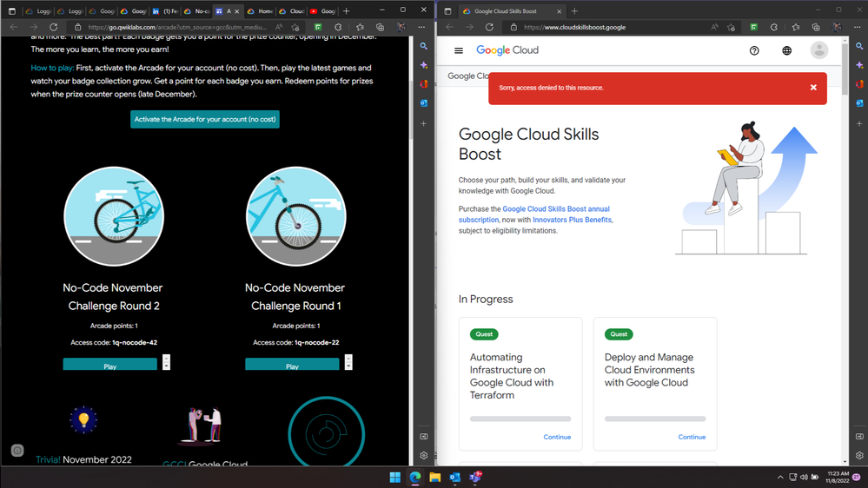Open Round 2 bicycle badge image
The width and height of the screenshot is (868, 488).
pos(114,216)
